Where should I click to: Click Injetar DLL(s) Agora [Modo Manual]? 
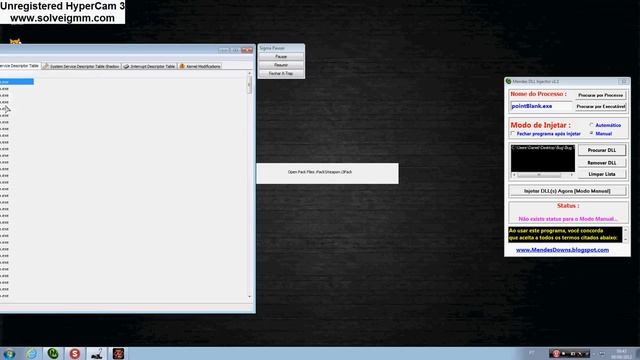pyautogui.click(x=567, y=191)
